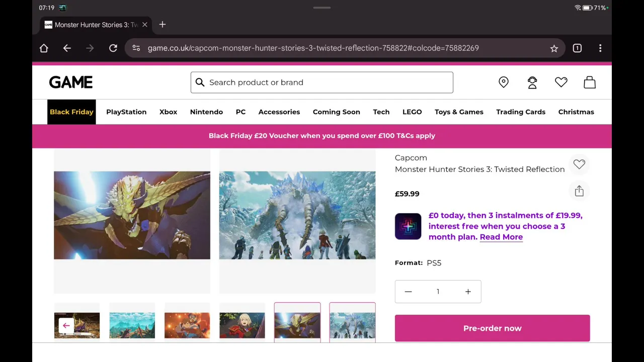The height and width of the screenshot is (362, 644).
Task: Share the product with the share icon
Action: click(579, 191)
